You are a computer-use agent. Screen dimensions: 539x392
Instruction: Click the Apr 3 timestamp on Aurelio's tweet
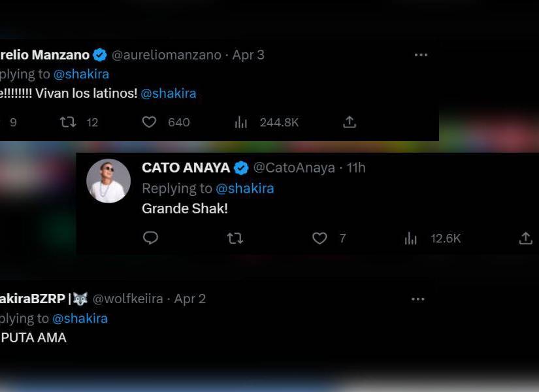coord(248,55)
